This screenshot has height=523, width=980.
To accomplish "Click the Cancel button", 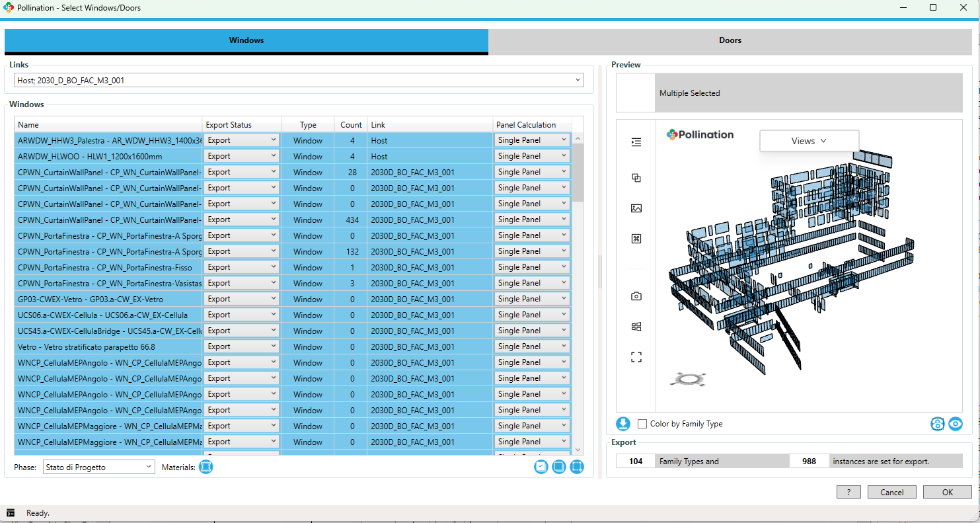I will coord(891,492).
